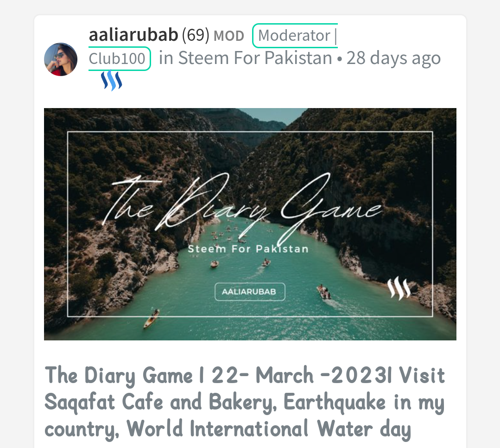Click the 'Steem For Pakistan' caption inside banner
Viewport: 500px width, 448px height.
[248, 249]
